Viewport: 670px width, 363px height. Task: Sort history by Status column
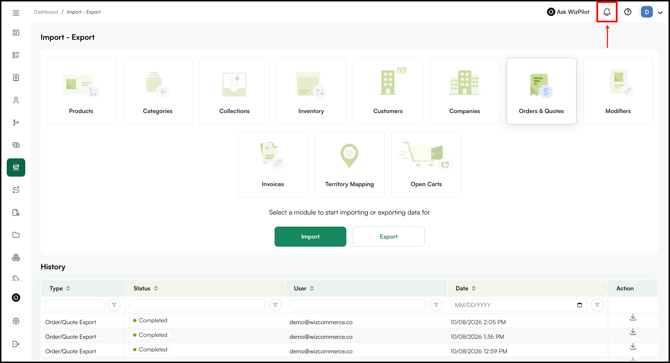pyautogui.click(x=156, y=288)
